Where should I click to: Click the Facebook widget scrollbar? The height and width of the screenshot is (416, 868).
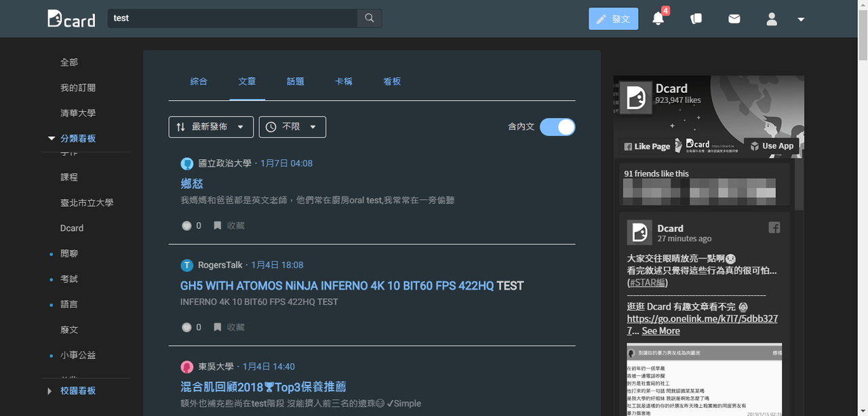point(800,183)
